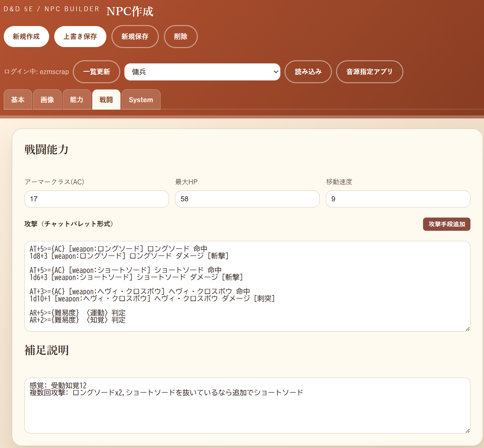Load the selected NPC with 読み込み
The height and width of the screenshot is (448, 484).
point(308,72)
